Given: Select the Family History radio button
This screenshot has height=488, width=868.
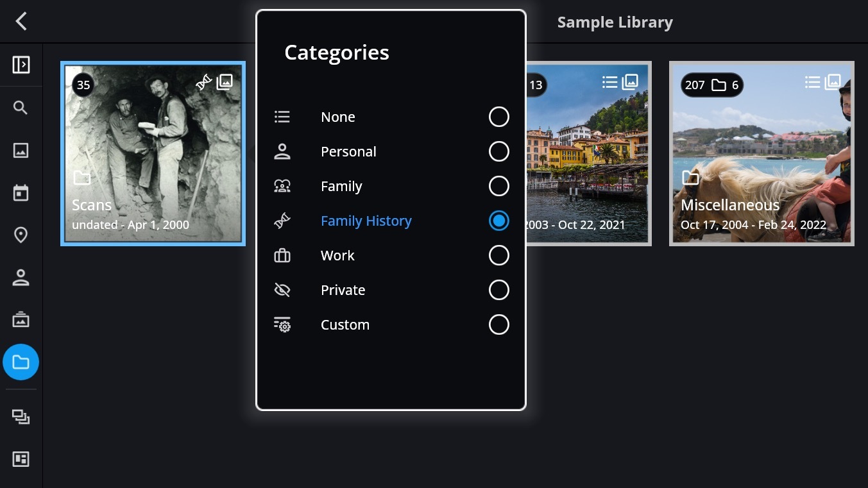Looking at the screenshot, I should [x=498, y=221].
